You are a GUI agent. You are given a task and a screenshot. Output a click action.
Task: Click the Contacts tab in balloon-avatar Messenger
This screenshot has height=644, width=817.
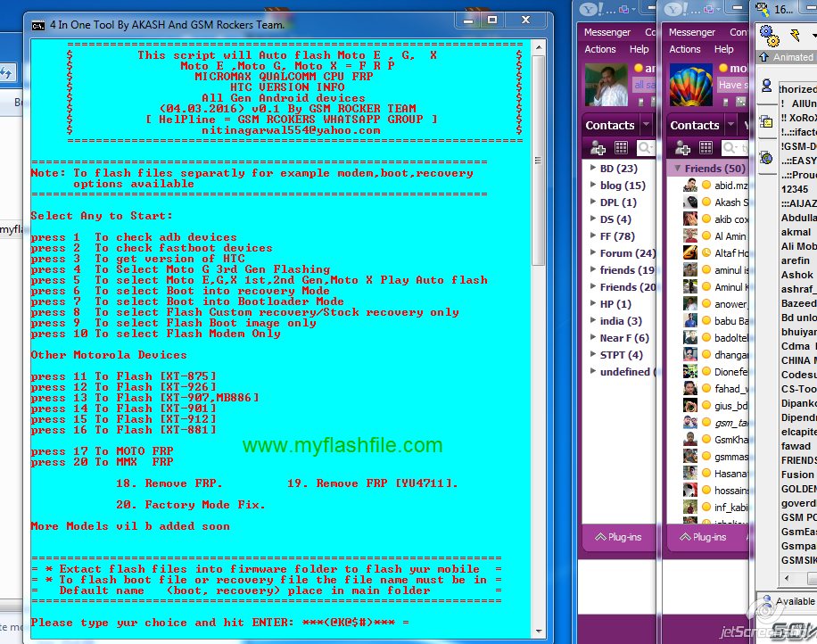click(x=695, y=125)
